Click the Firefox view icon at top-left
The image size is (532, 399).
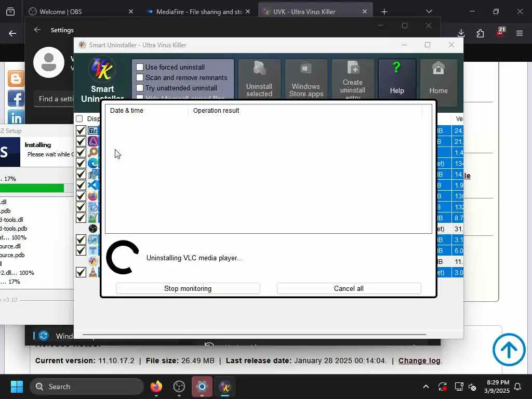(x=10, y=12)
